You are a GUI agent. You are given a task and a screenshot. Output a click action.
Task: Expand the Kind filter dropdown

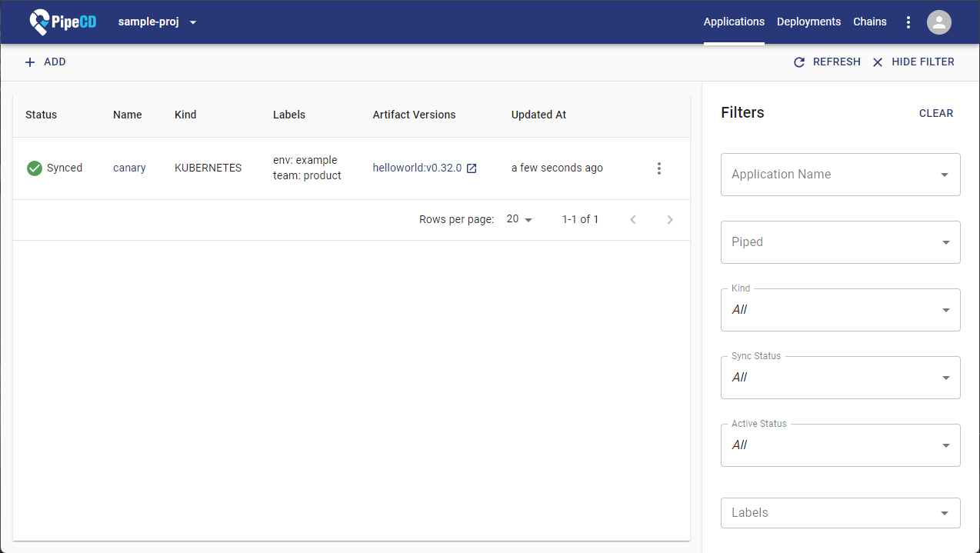[x=840, y=310]
